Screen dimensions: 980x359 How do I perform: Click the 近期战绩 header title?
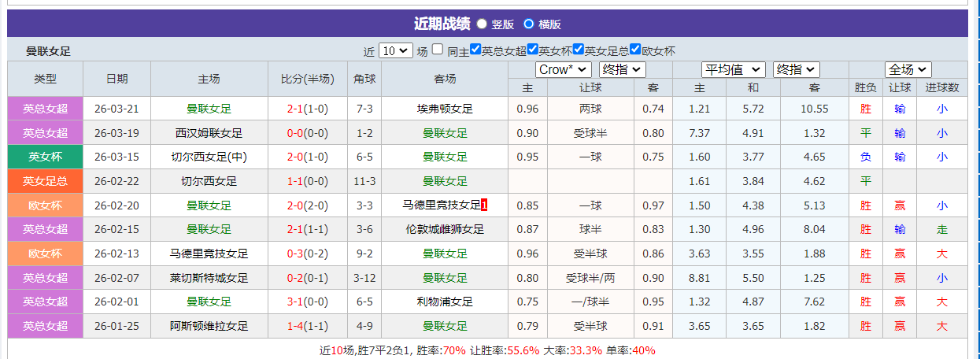pos(442,24)
